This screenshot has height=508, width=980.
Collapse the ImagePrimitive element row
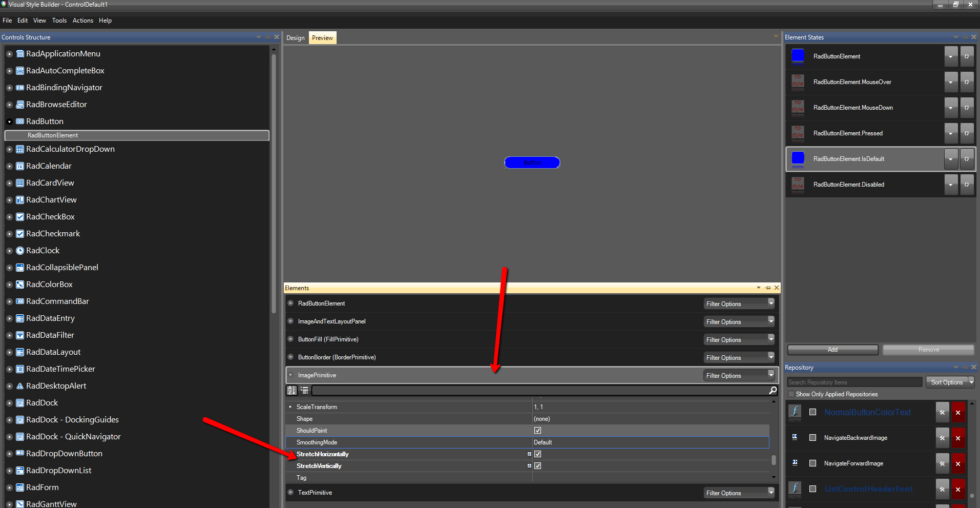(x=290, y=375)
